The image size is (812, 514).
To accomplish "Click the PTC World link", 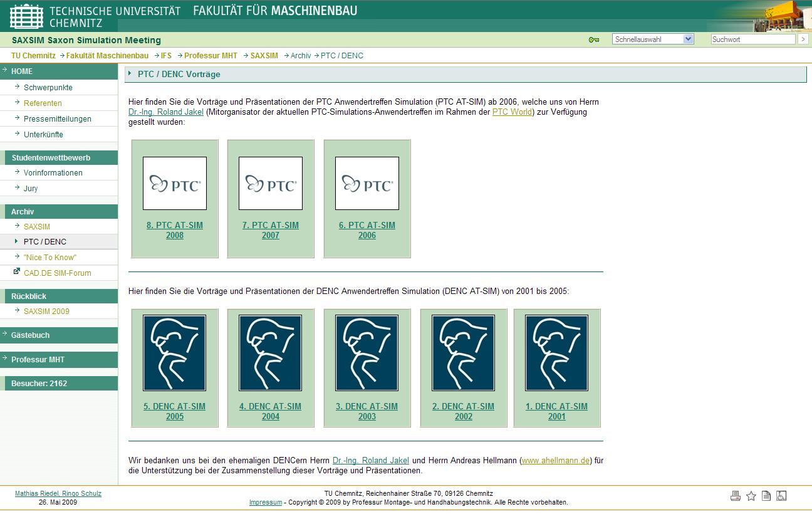I will pos(512,112).
